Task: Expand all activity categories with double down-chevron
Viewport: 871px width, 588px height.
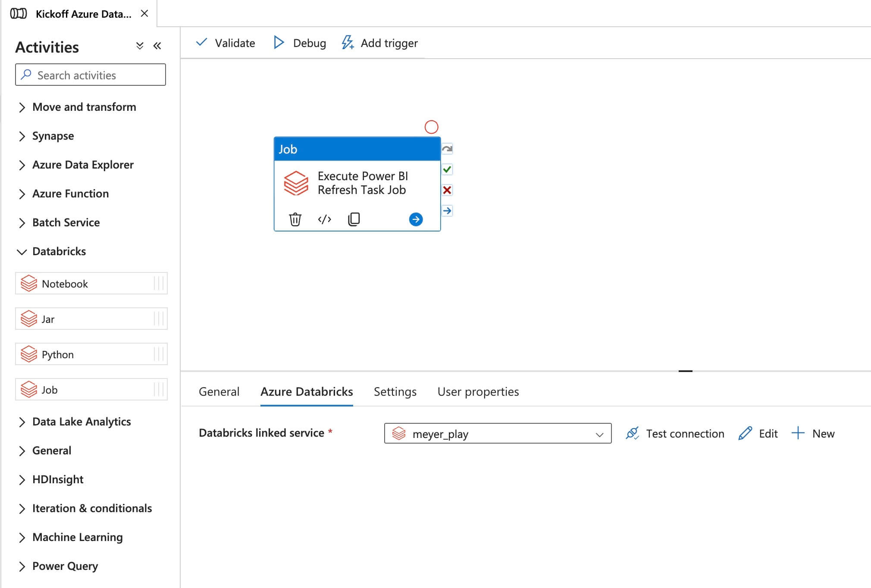Action: [x=139, y=46]
